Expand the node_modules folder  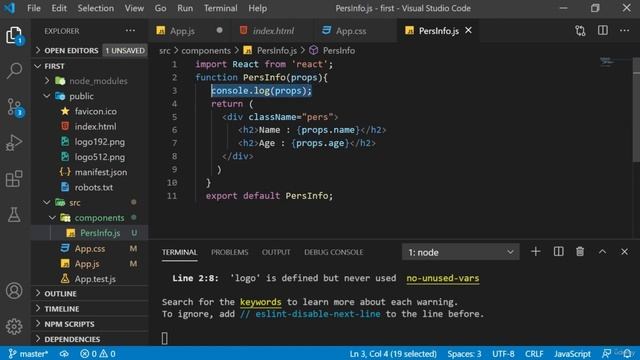pos(90,81)
